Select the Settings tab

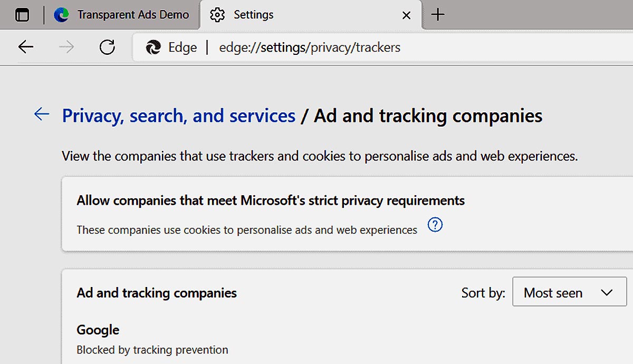pos(311,15)
